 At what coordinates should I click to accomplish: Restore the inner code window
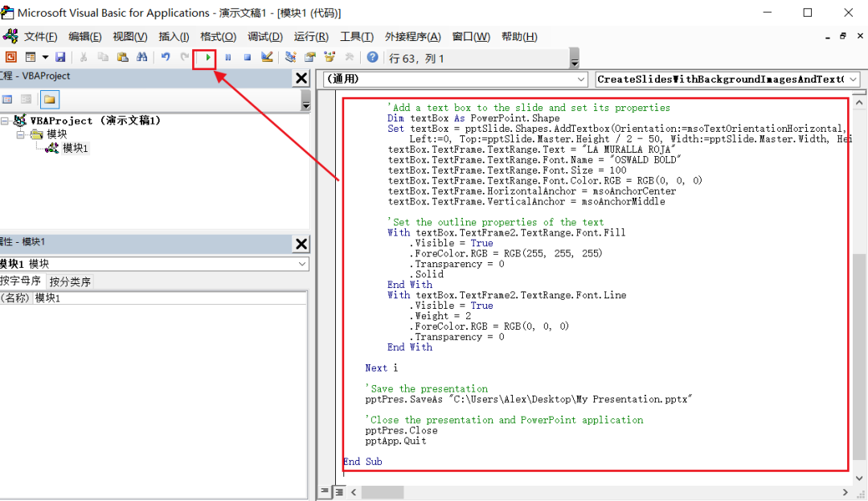click(843, 36)
